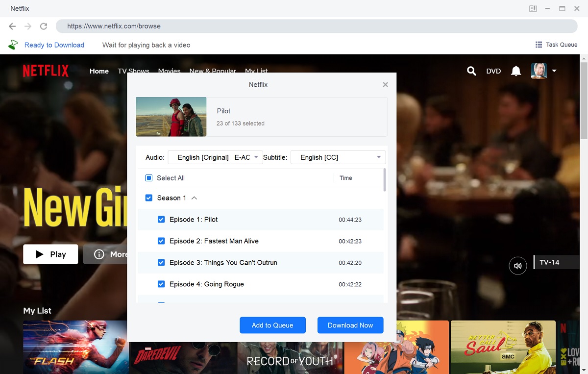The height and width of the screenshot is (374, 588).
Task: Close the Netflix download dialog
Action: click(x=385, y=85)
